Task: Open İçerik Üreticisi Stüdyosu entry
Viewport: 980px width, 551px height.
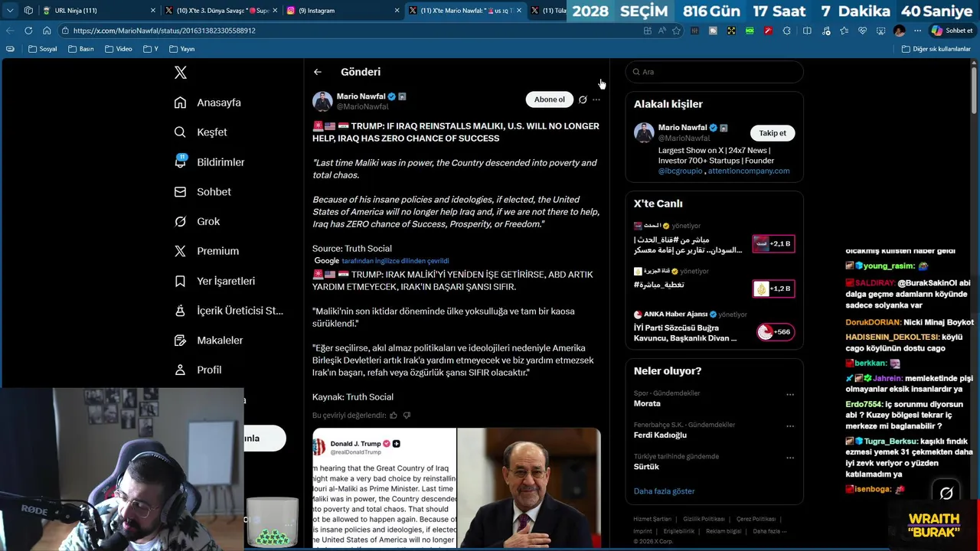Action: coord(228,311)
